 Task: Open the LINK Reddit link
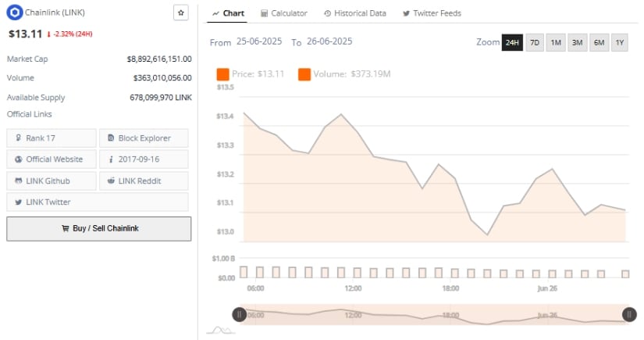click(x=144, y=181)
